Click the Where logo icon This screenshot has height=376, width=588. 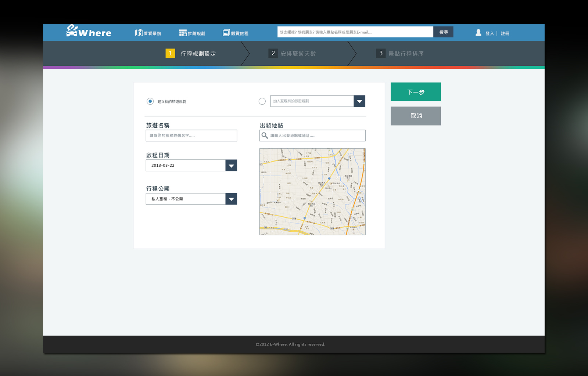click(x=72, y=30)
